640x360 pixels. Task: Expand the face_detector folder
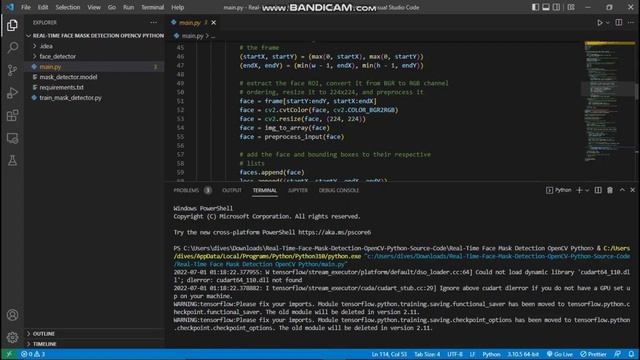click(x=94, y=56)
